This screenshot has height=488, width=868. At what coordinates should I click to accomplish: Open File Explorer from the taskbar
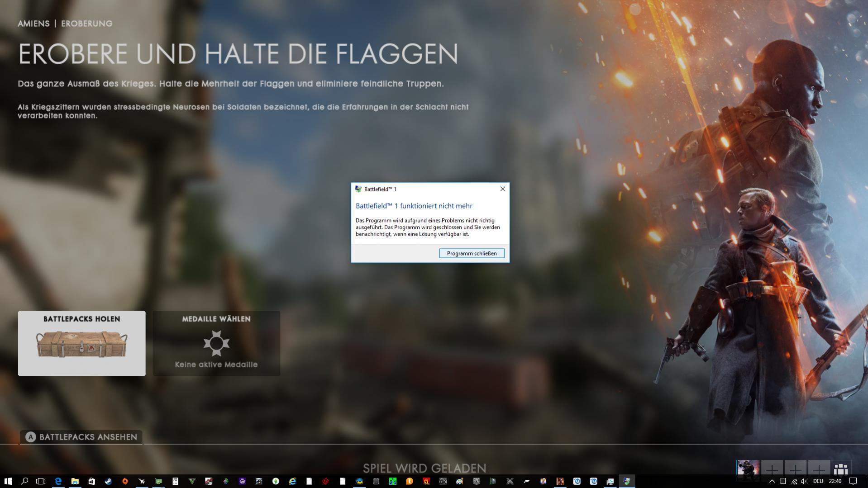click(x=75, y=481)
